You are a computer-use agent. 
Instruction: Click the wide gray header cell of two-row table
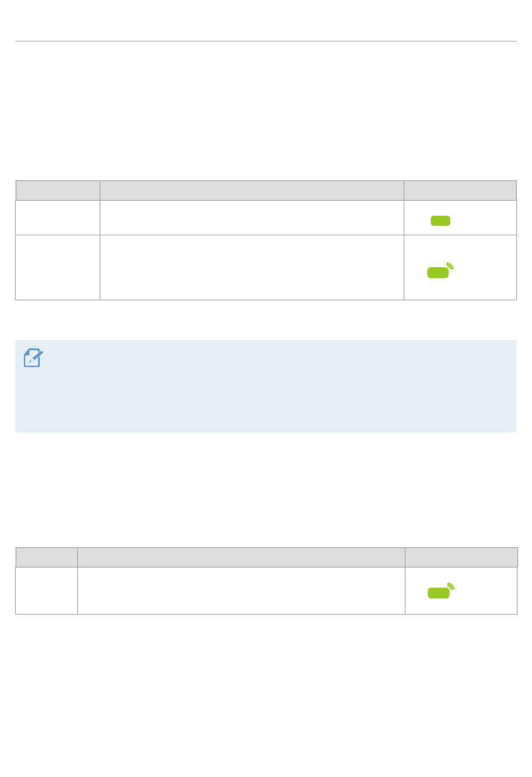click(241, 557)
